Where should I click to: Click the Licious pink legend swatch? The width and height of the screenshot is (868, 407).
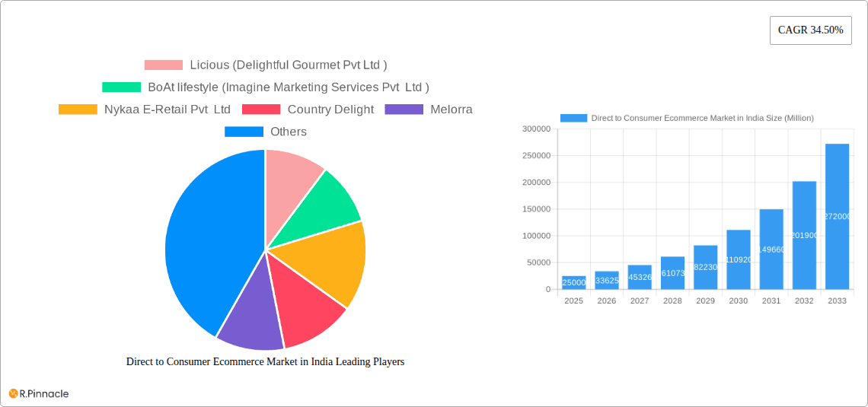tap(163, 65)
